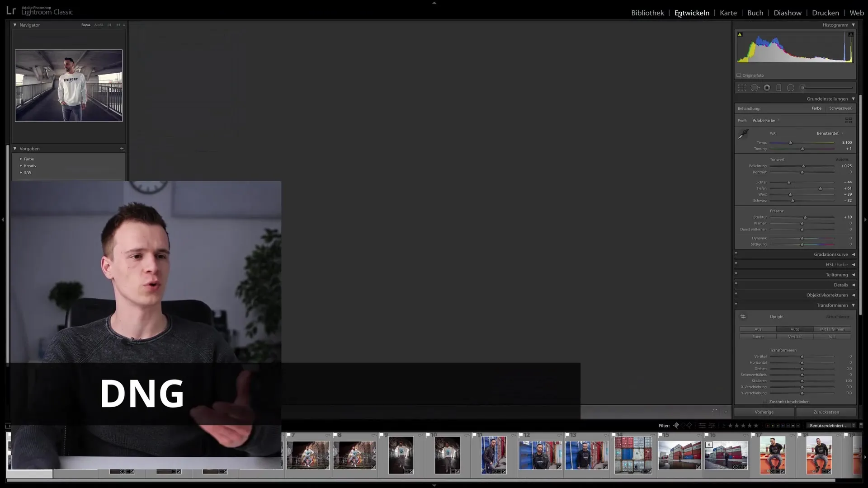This screenshot has height=488, width=868.
Task: Open the Diashow module
Action: [788, 13]
